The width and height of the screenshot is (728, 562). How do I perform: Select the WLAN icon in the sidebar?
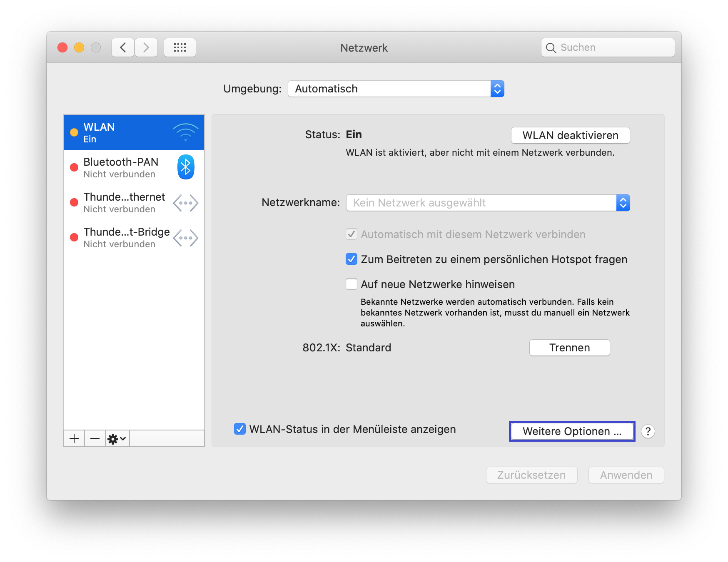[186, 132]
